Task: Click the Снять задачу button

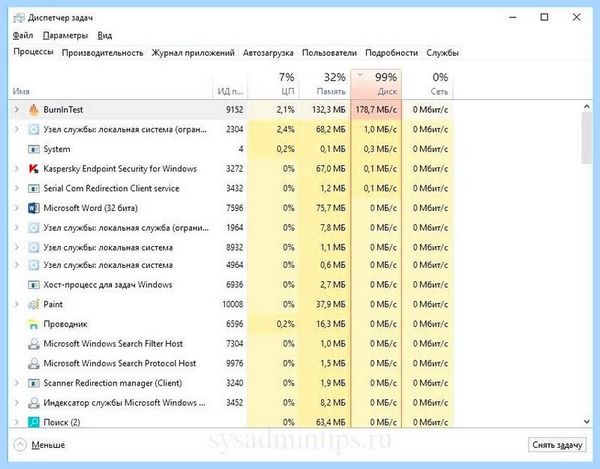Action: coord(557,445)
